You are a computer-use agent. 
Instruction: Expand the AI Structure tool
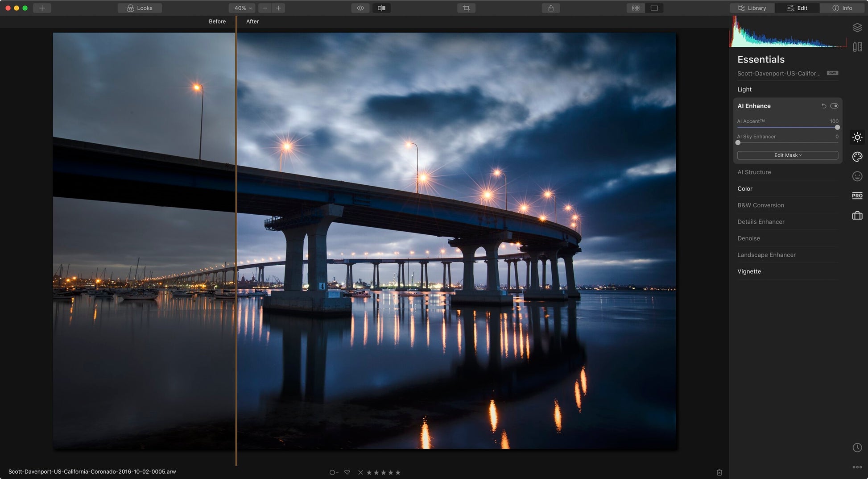[x=754, y=172]
